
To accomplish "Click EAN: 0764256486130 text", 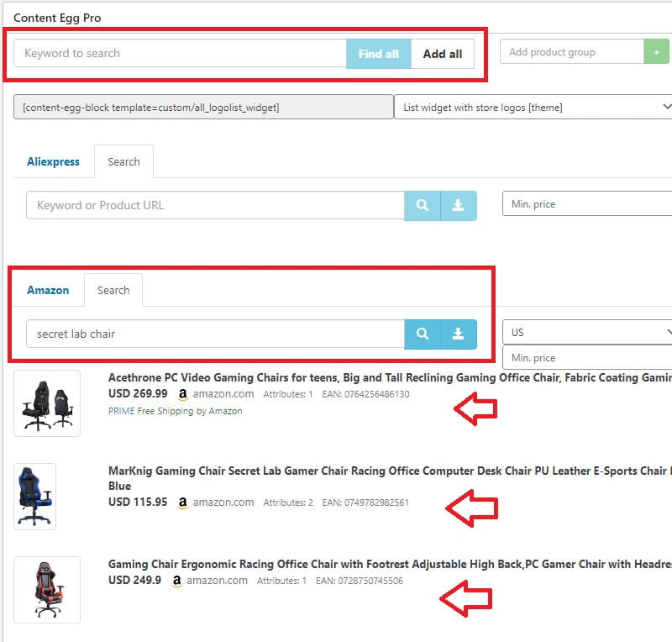I will (x=366, y=394).
